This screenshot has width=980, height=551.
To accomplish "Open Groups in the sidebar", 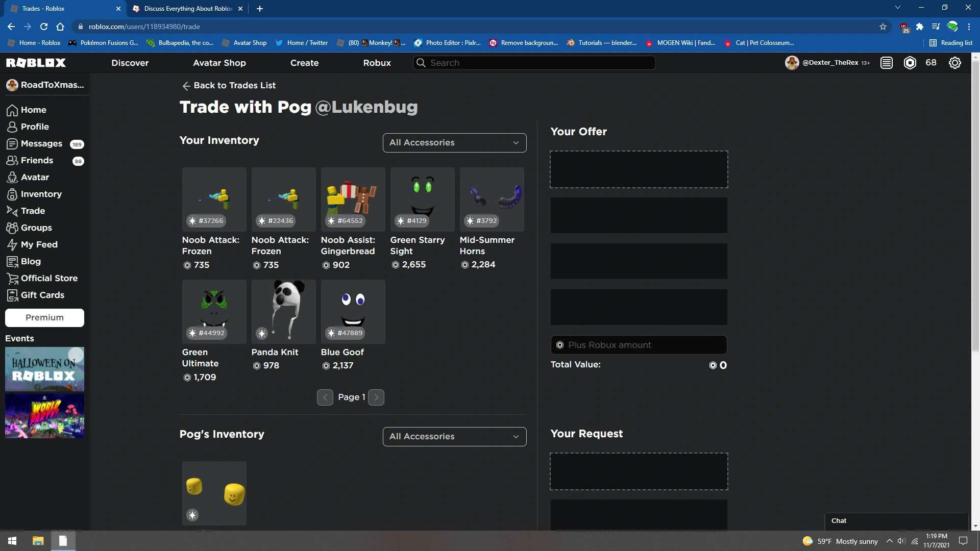I will tap(36, 228).
